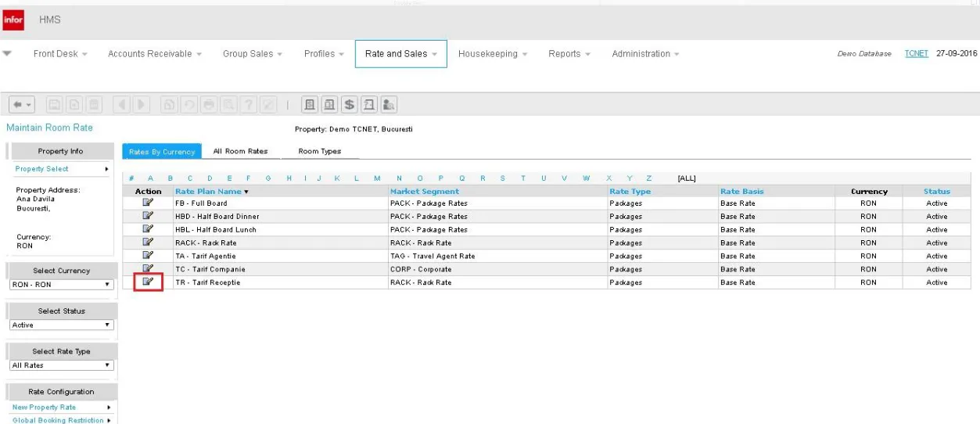Click the toolbar icon right of dollar sign

pos(369,104)
